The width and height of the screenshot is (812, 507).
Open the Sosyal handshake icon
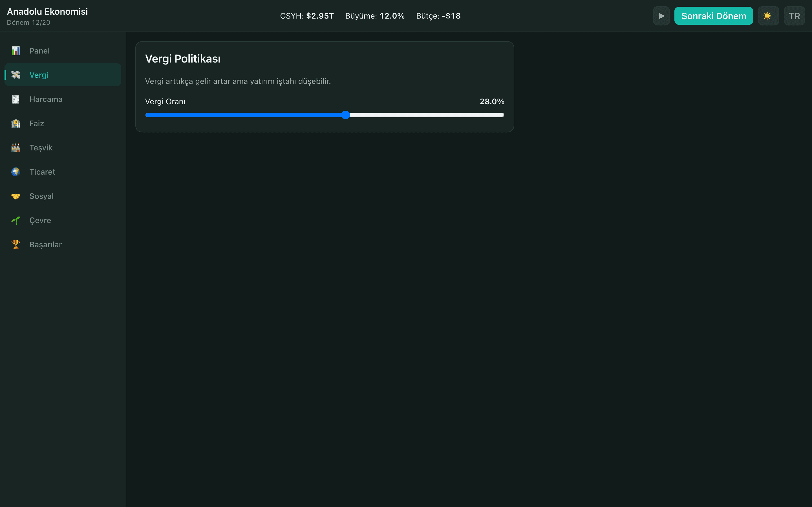click(16, 196)
